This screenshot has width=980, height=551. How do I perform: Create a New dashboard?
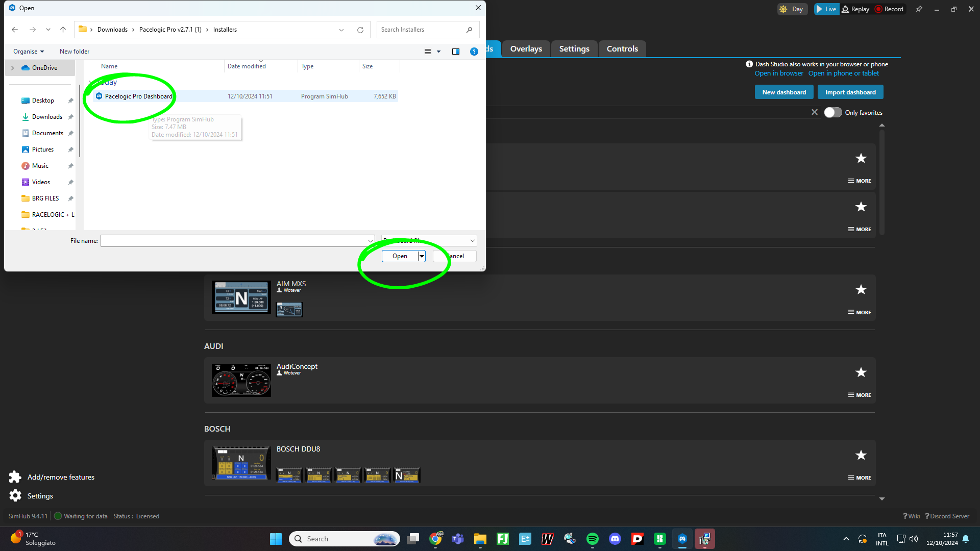(x=784, y=92)
